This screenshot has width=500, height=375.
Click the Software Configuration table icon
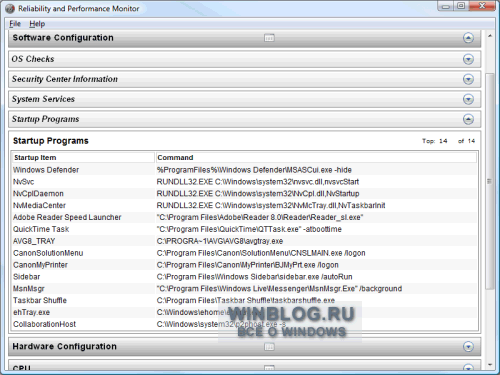point(269,38)
